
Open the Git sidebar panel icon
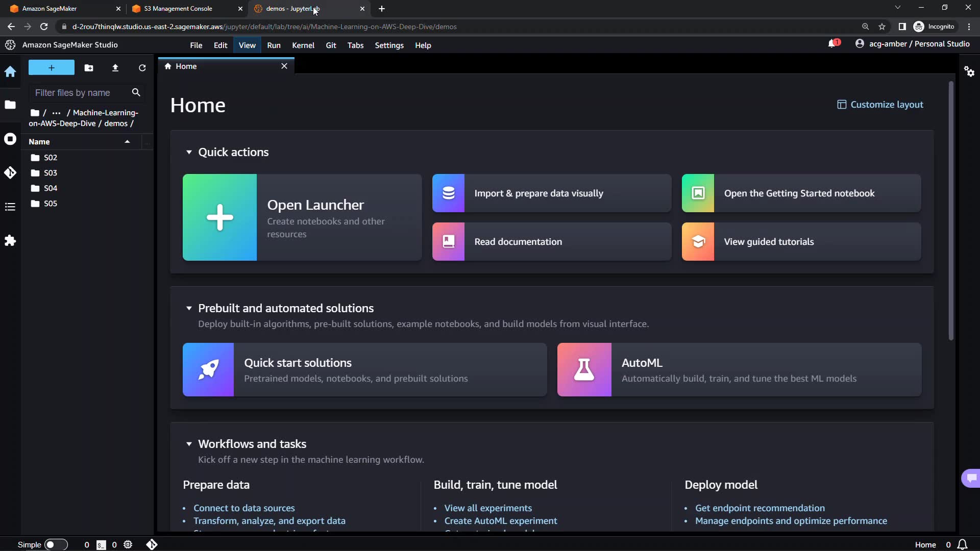[x=10, y=173]
